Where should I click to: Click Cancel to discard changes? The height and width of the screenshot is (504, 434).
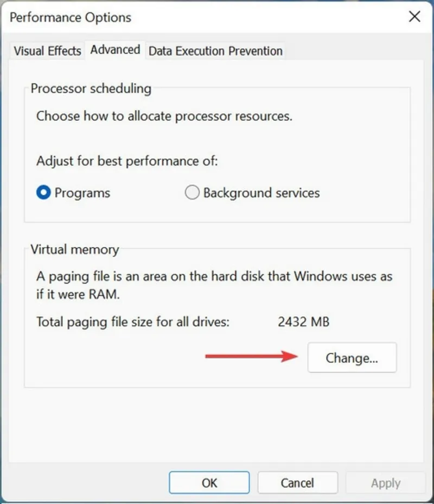coord(297,482)
